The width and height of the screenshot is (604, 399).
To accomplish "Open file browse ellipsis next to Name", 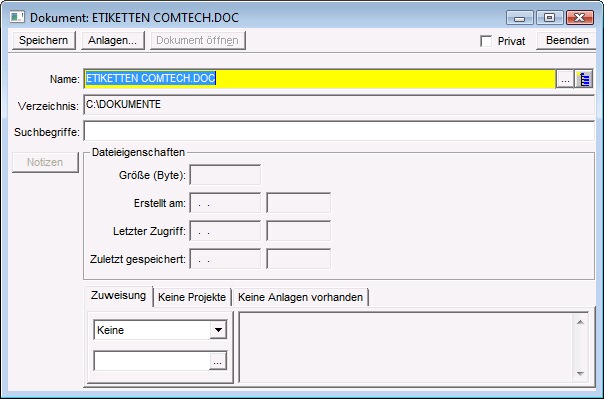I will [x=565, y=79].
